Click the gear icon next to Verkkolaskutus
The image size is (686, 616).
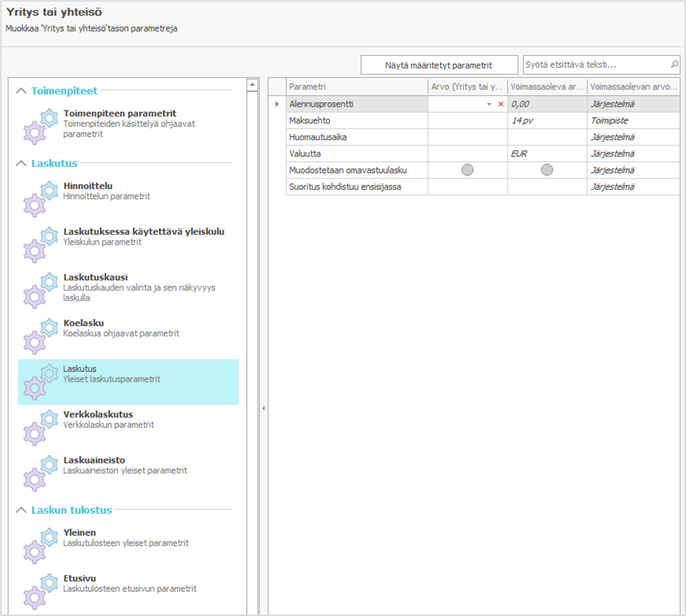(x=40, y=426)
